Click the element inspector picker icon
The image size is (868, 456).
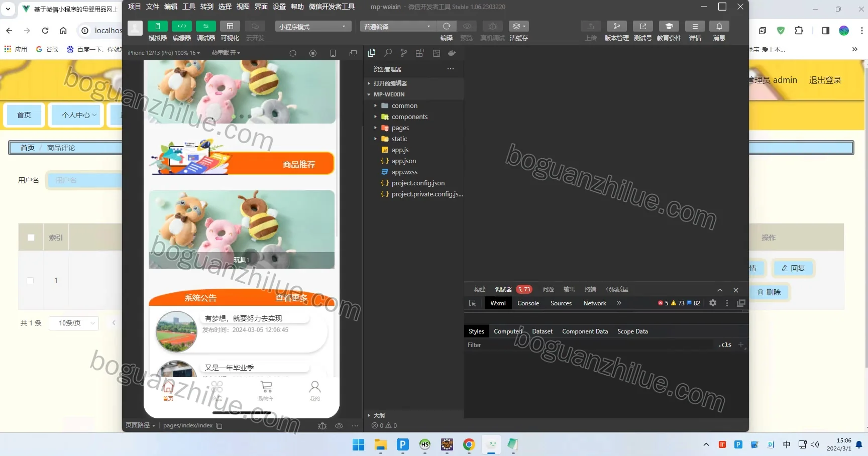(472, 303)
